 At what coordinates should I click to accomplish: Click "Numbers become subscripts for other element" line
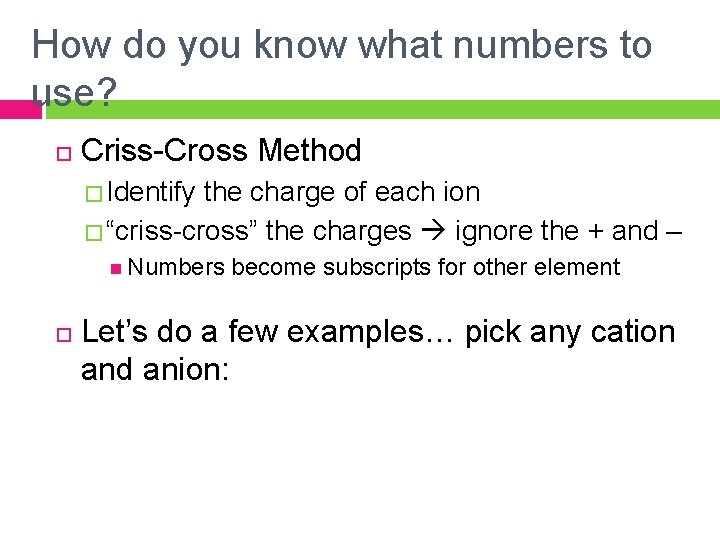click(x=374, y=267)
